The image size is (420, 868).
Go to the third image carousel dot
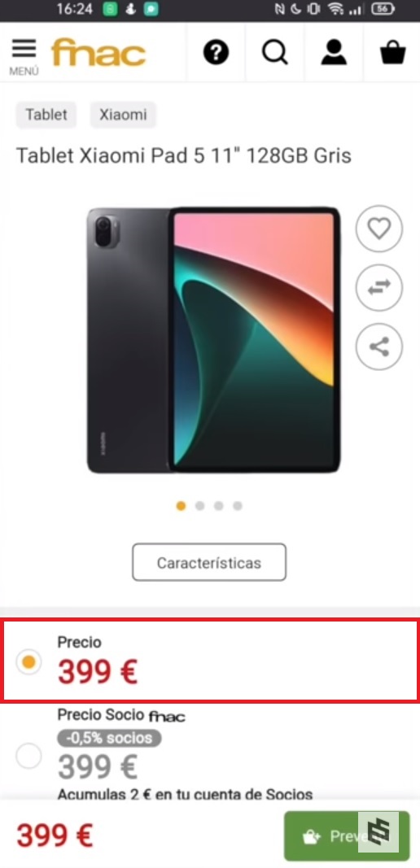[x=219, y=505]
